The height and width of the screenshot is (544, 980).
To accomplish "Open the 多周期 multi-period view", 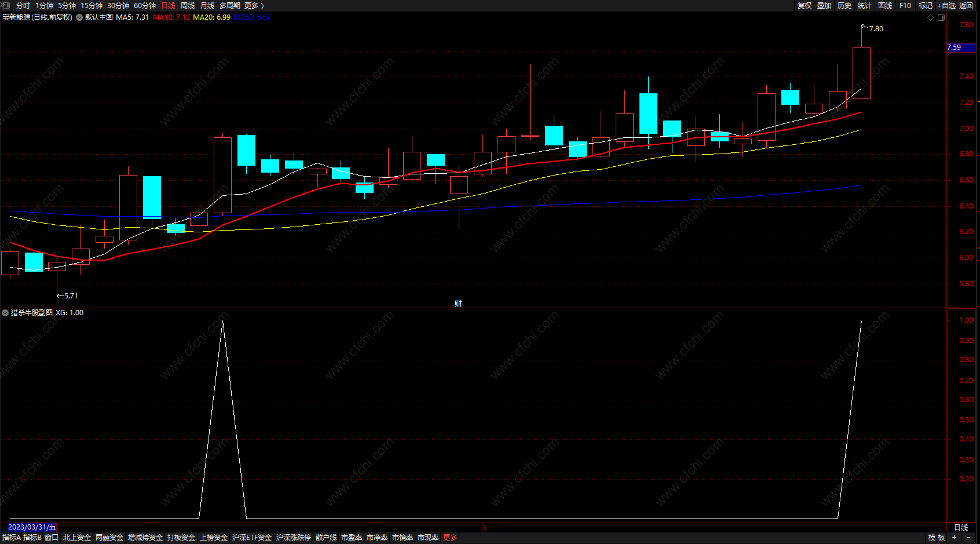I will click(x=230, y=6).
